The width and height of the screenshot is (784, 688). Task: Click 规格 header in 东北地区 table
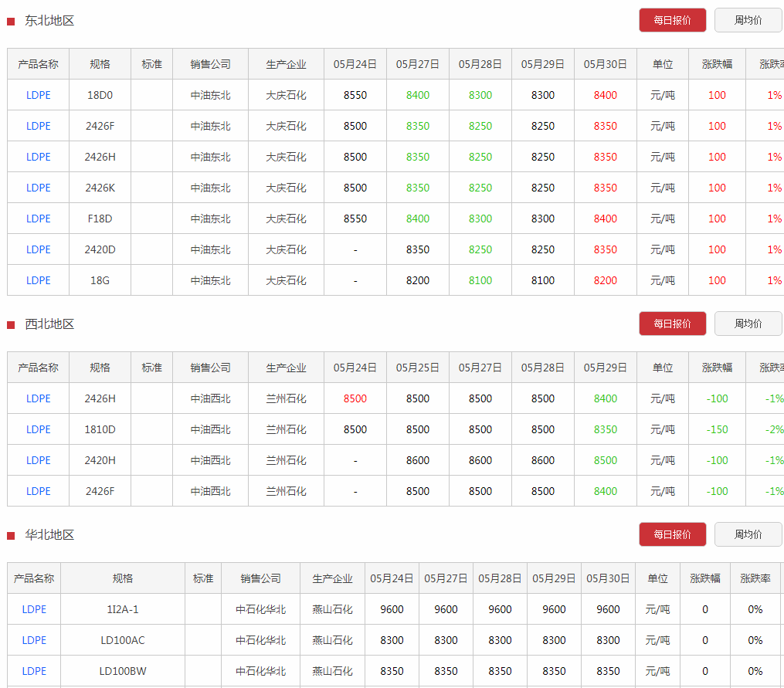(x=100, y=65)
